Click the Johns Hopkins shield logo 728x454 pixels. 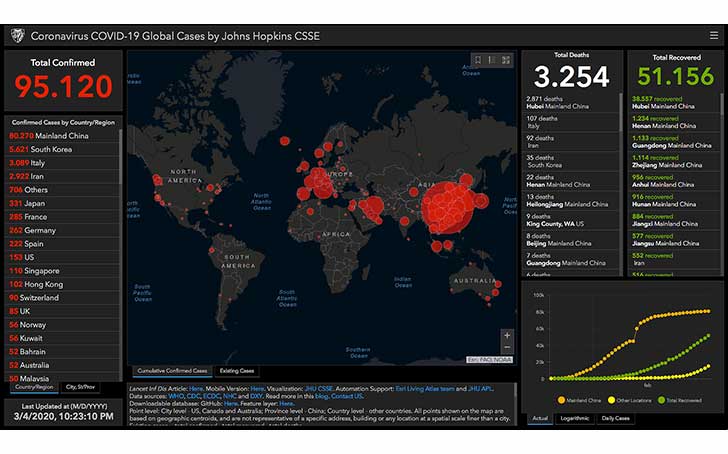[x=17, y=36]
